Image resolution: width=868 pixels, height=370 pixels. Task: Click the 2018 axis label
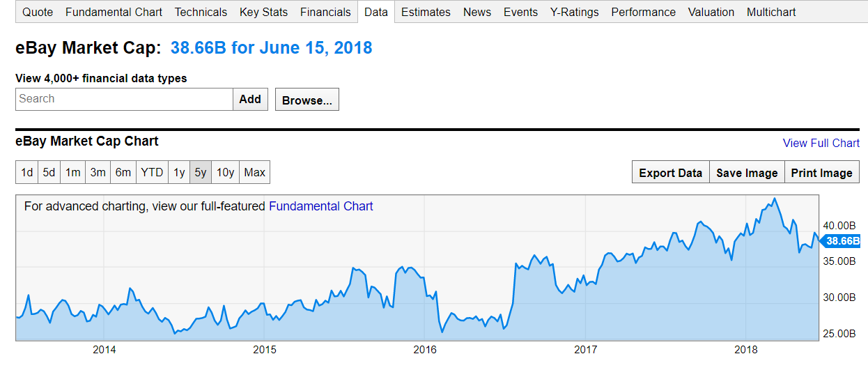point(746,349)
